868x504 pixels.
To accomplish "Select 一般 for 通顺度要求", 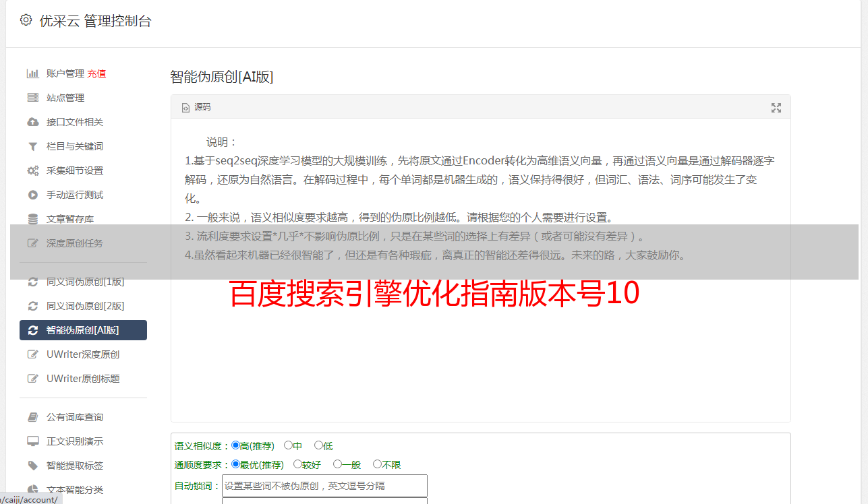I will (337, 464).
